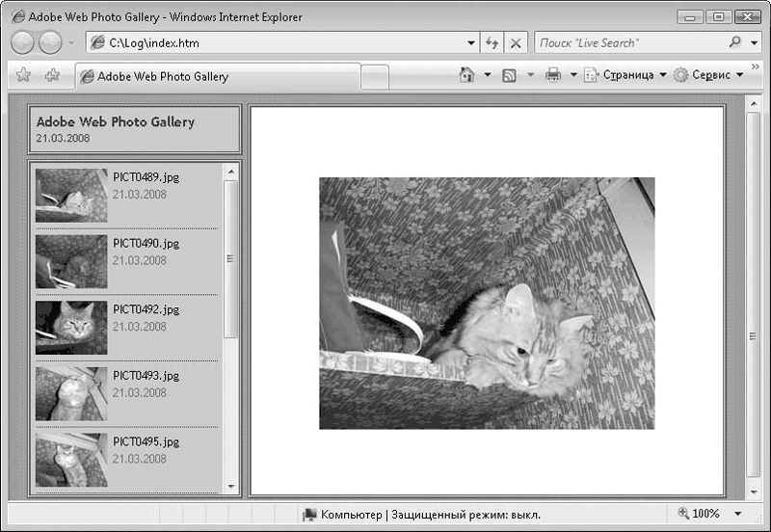Click the RSS Feeds icon

[x=509, y=75]
